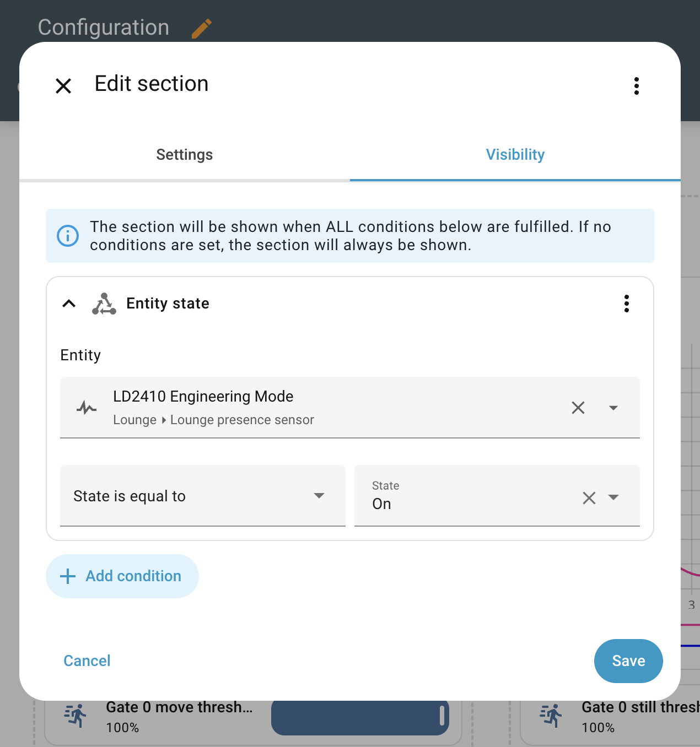This screenshot has height=747, width=700.
Task: Collapse the Entity state condition
Action: (x=69, y=304)
